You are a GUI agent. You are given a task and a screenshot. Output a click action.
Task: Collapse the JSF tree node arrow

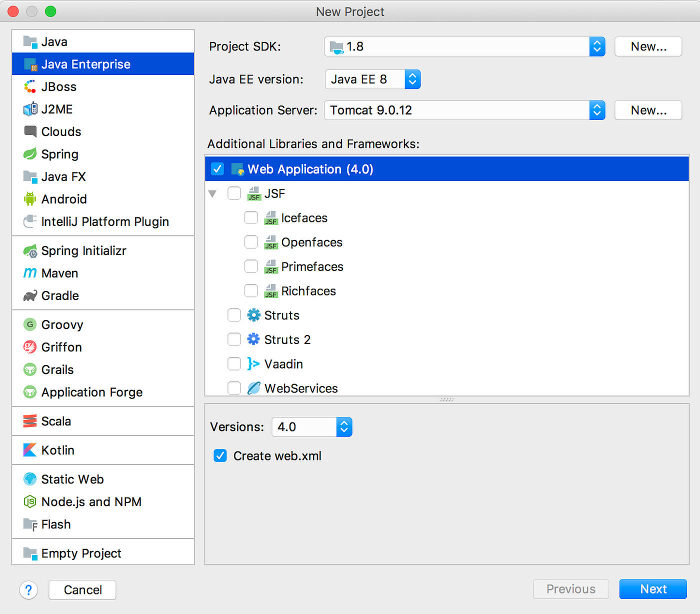click(212, 194)
